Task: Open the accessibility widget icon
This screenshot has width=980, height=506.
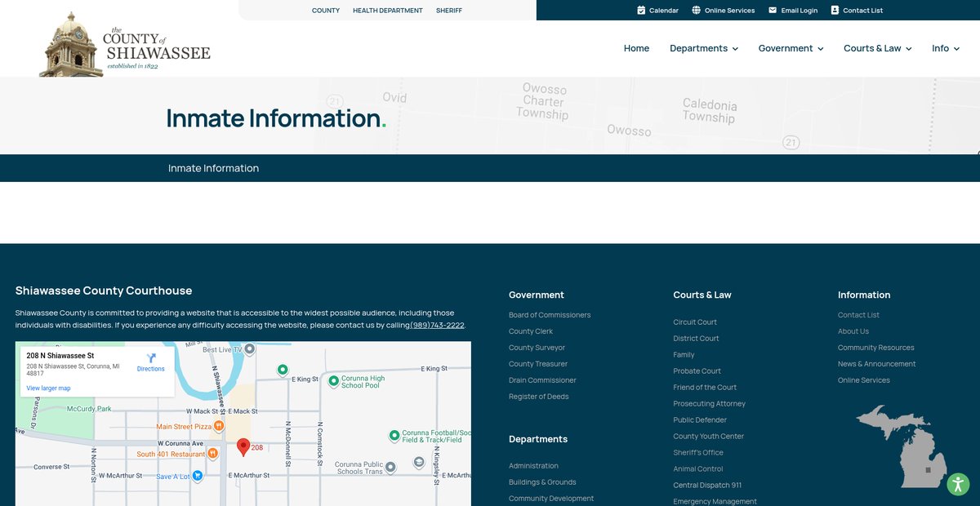Action: (x=958, y=484)
